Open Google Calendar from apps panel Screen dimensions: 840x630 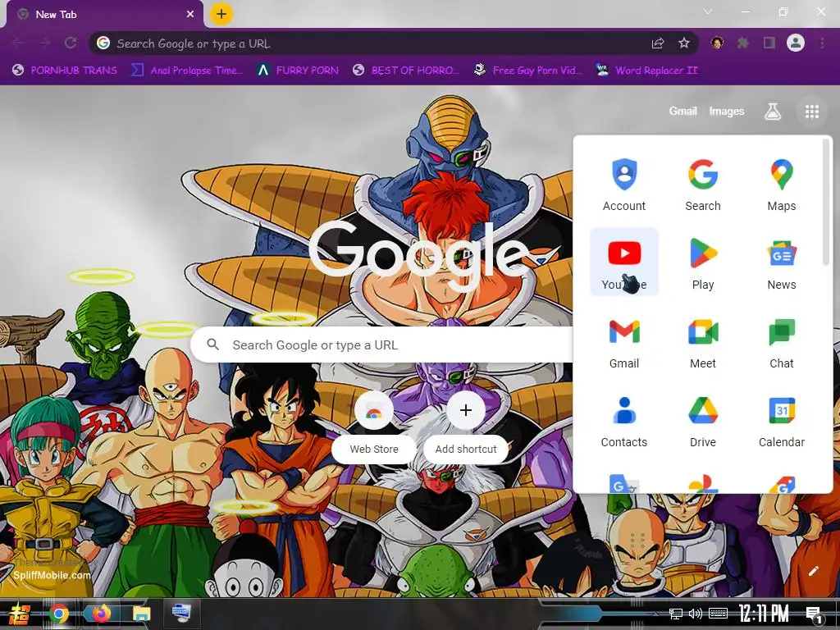782,419
